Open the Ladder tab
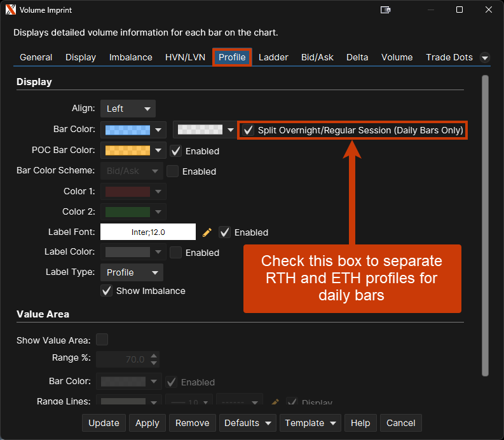504x440 pixels. tap(273, 57)
